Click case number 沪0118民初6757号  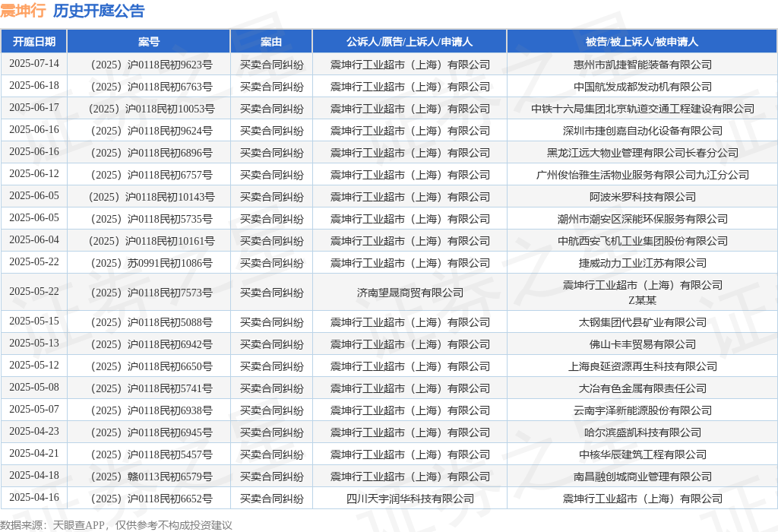(149, 175)
